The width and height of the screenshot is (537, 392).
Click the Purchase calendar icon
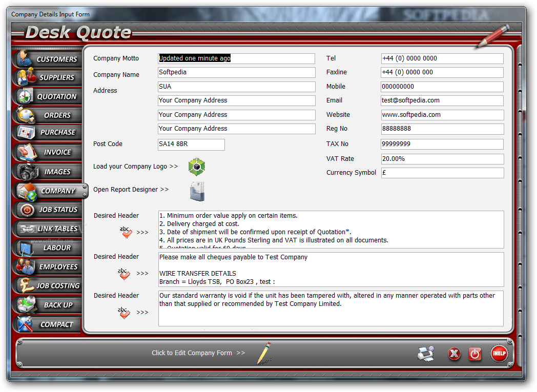[x=26, y=133]
